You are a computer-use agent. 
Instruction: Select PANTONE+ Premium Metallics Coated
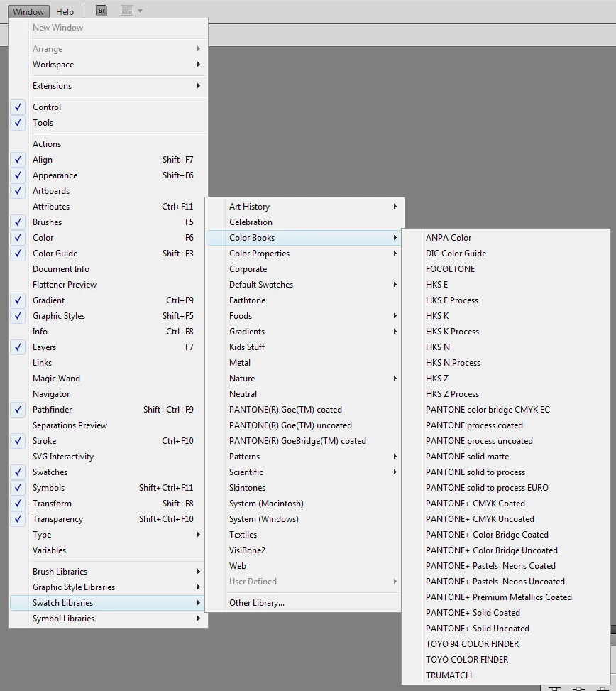click(506, 597)
